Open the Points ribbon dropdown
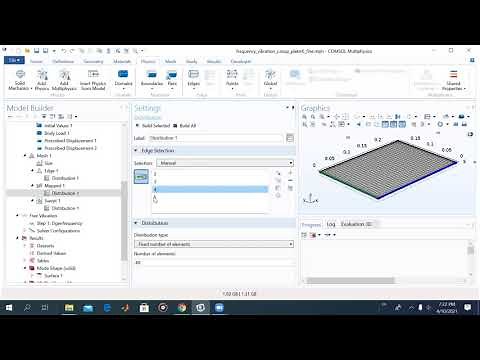Viewport: 480px width, 360px height. pos(232,80)
